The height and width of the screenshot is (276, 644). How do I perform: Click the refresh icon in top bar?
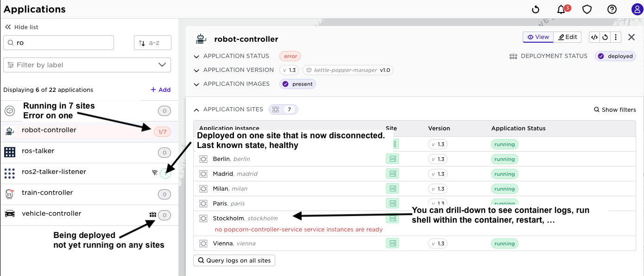(x=536, y=9)
